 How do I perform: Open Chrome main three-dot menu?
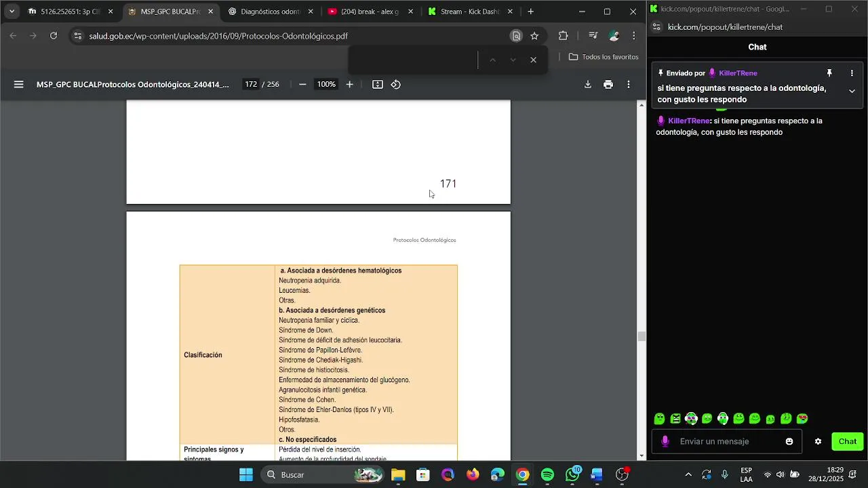[x=634, y=36]
